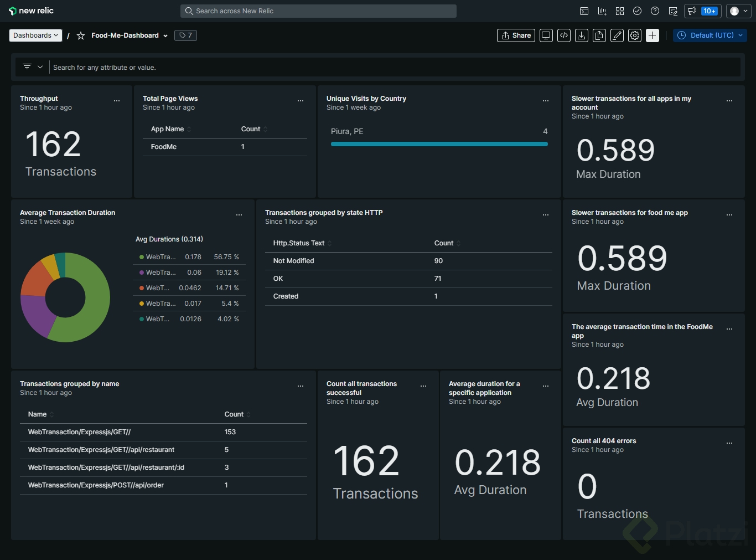The height and width of the screenshot is (560, 756).
Task: Open Average duration for specific application menu
Action: (x=546, y=386)
